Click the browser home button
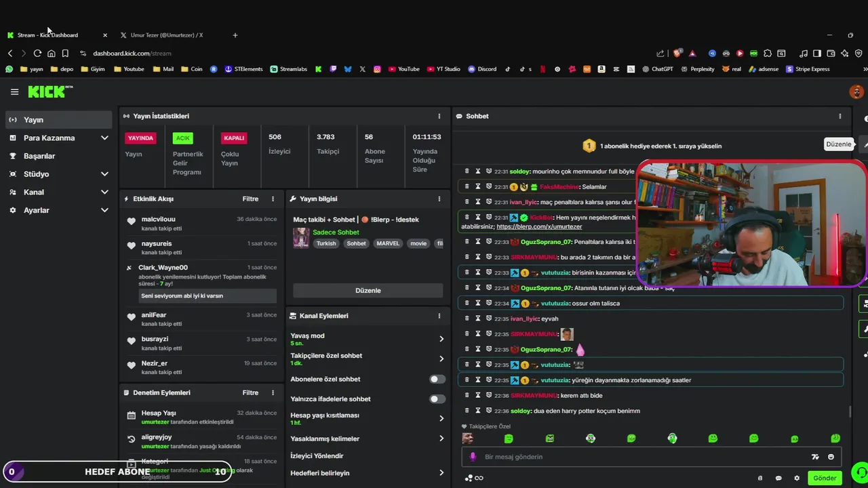Screen dimensions: 868x488 tap(51, 54)
